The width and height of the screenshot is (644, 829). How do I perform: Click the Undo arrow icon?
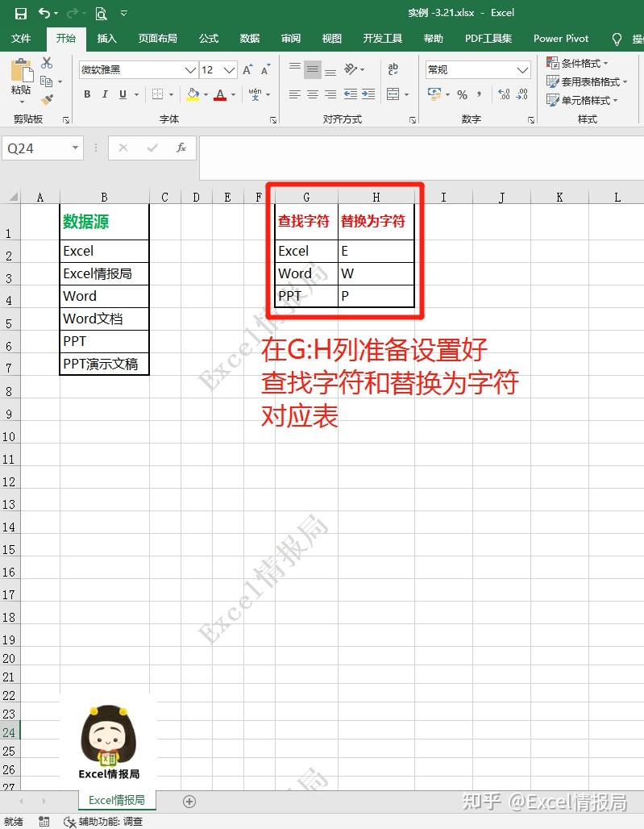[45, 13]
